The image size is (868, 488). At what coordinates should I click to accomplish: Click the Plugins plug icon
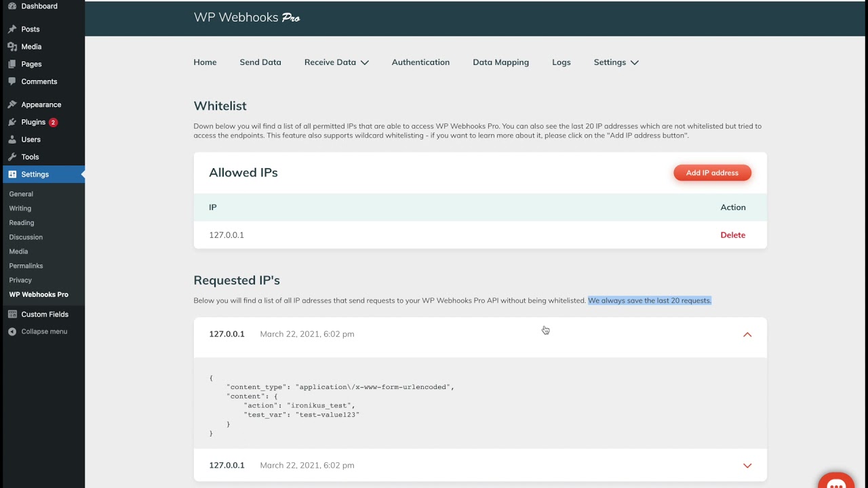pyautogui.click(x=12, y=122)
